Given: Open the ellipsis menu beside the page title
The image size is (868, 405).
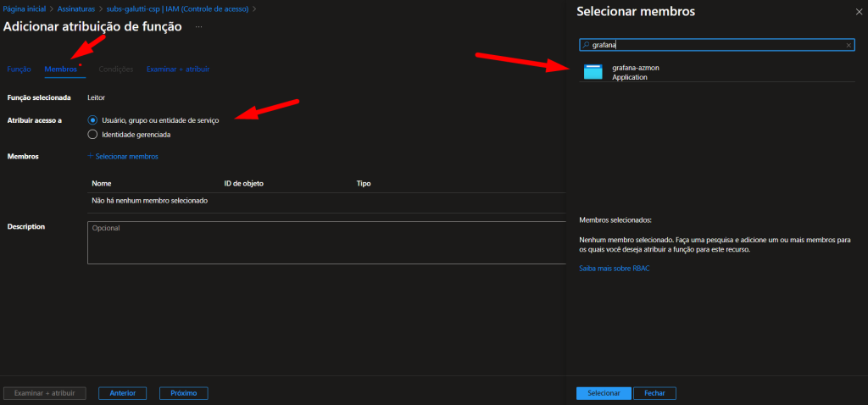Looking at the screenshot, I should [199, 27].
